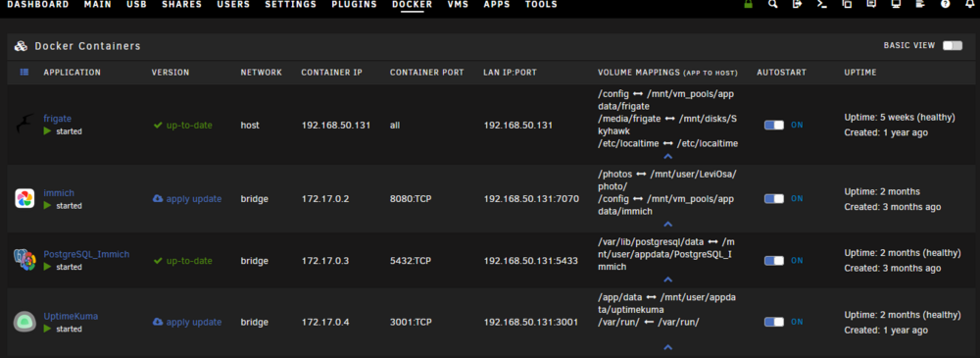The width and height of the screenshot is (980, 358).
Task: Click container IP 172.17.0.2
Action: (x=325, y=199)
